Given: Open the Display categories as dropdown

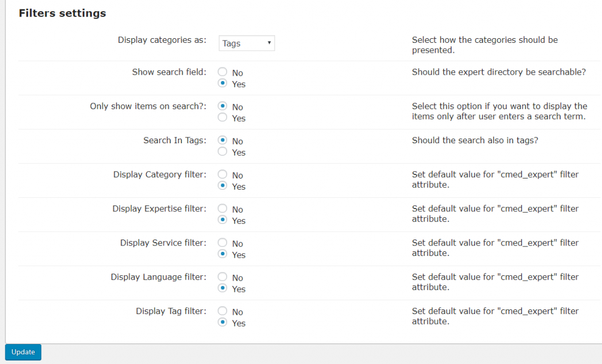Looking at the screenshot, I should point(246,43).
